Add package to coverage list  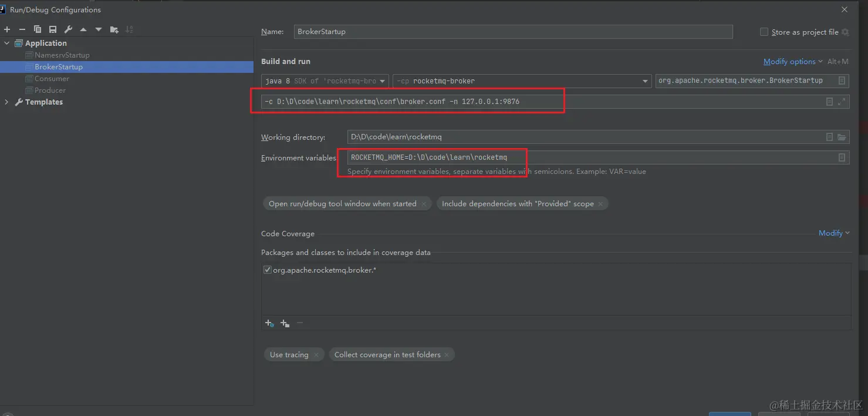click(x=285, y=323)
